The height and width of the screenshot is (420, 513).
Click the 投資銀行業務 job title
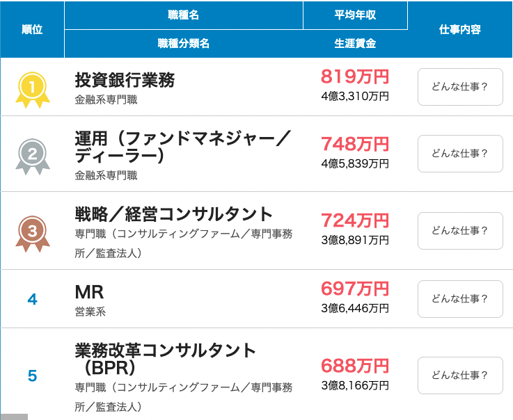(125, 80)
